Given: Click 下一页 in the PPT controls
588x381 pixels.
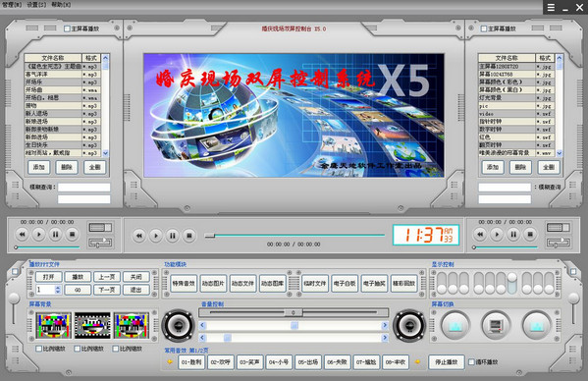Looking at the screenshot, I should coord(107,290).
